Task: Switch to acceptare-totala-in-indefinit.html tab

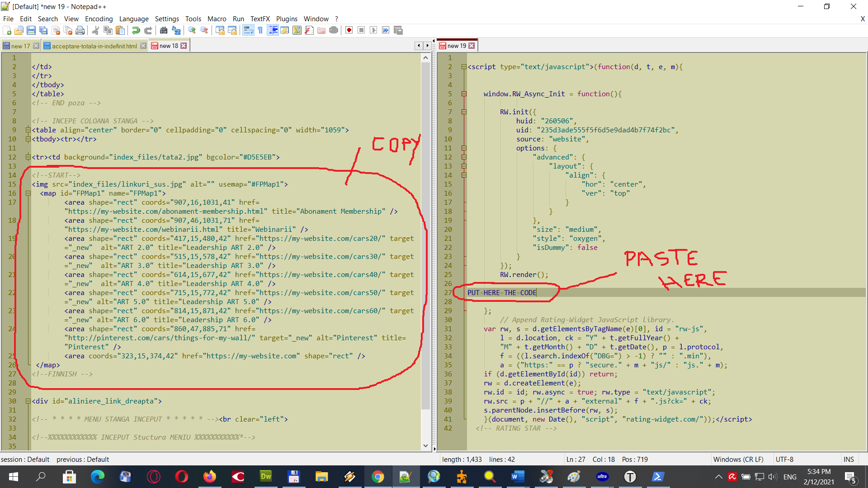Action: tap(94, 46)
